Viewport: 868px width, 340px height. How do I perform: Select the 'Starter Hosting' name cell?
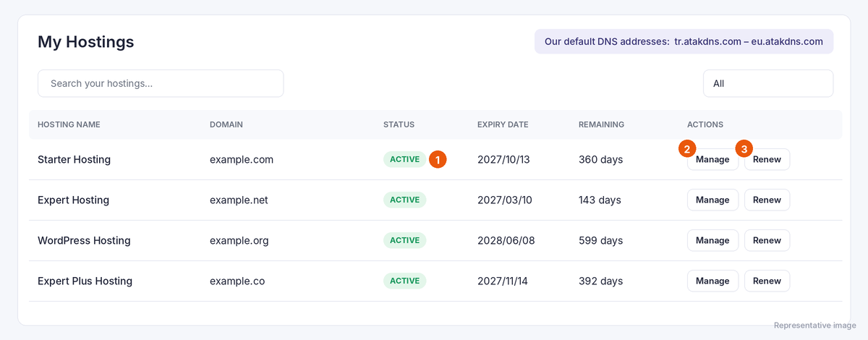pos(74,159)
